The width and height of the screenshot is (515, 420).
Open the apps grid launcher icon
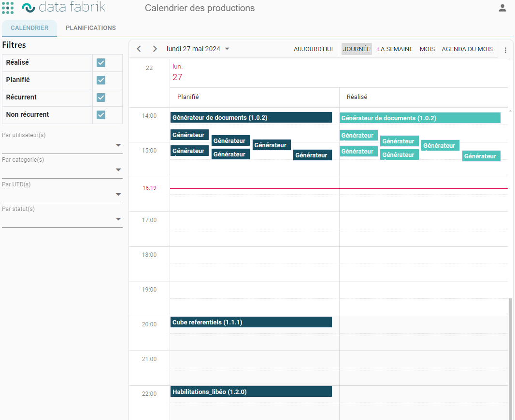pos(8,8)
